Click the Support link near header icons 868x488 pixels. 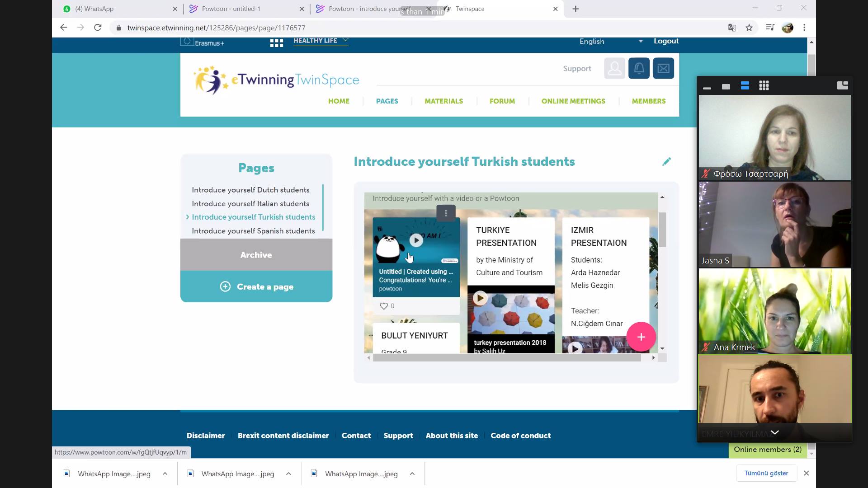(577, 69)
